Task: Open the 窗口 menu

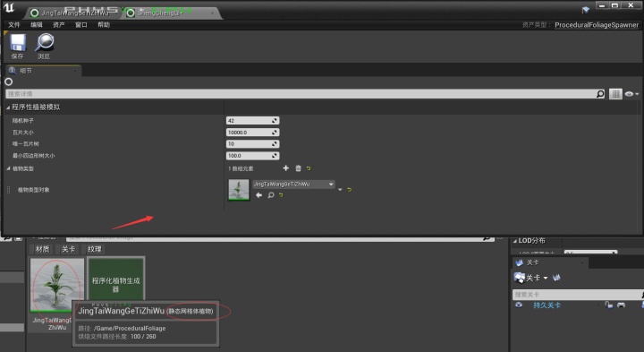Action: 80,25
